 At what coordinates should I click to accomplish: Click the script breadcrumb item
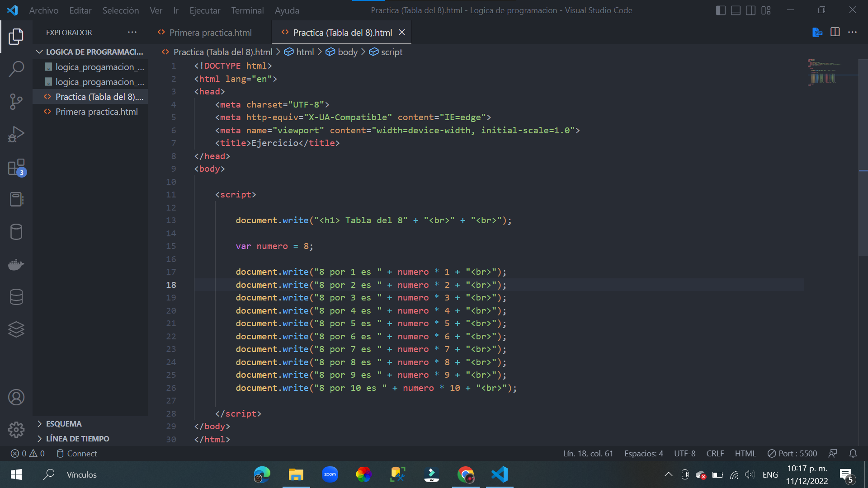pos(386,52)
